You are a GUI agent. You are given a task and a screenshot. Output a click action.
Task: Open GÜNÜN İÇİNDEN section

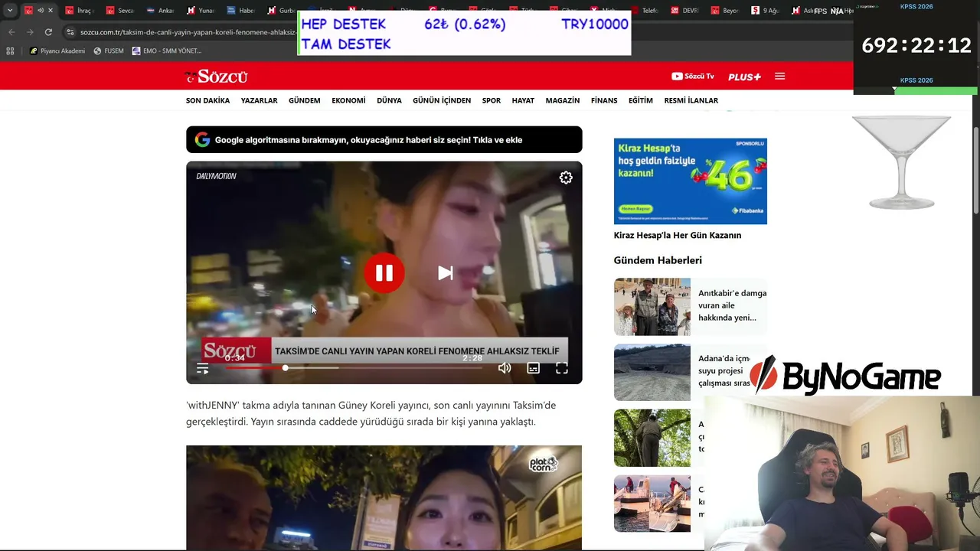point(442,100)
